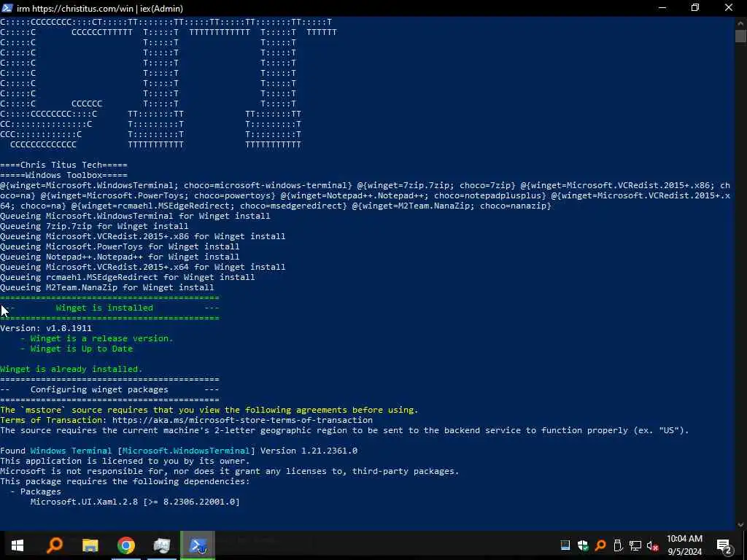Image resolution: width=747 pixels, height=560 pixels.
Task: Click the 'Winget is installed' green text
Action: click(104, 308)
